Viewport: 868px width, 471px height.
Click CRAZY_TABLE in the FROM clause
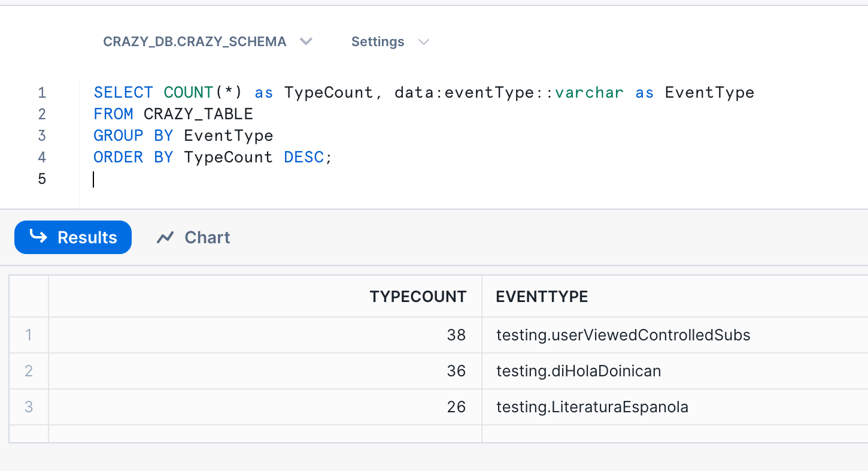coord(198,114)
